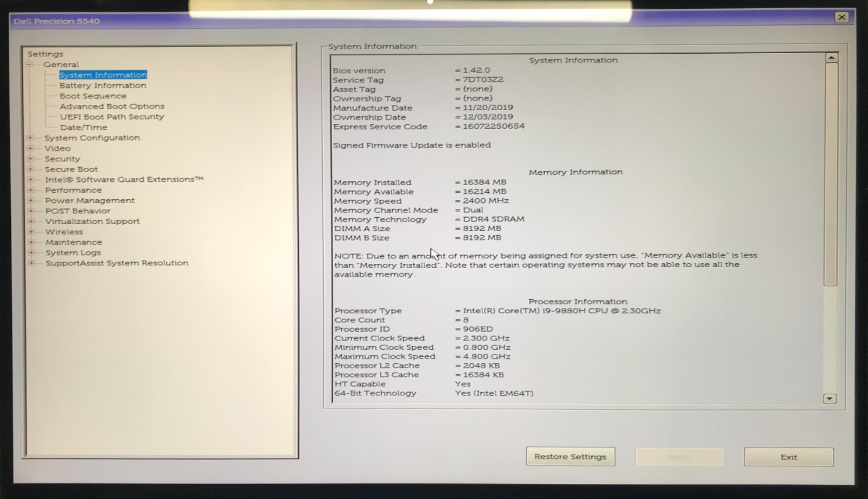The image size is (868, 499).
Task: Select the System Configuration label
Action: coord(92,138)
